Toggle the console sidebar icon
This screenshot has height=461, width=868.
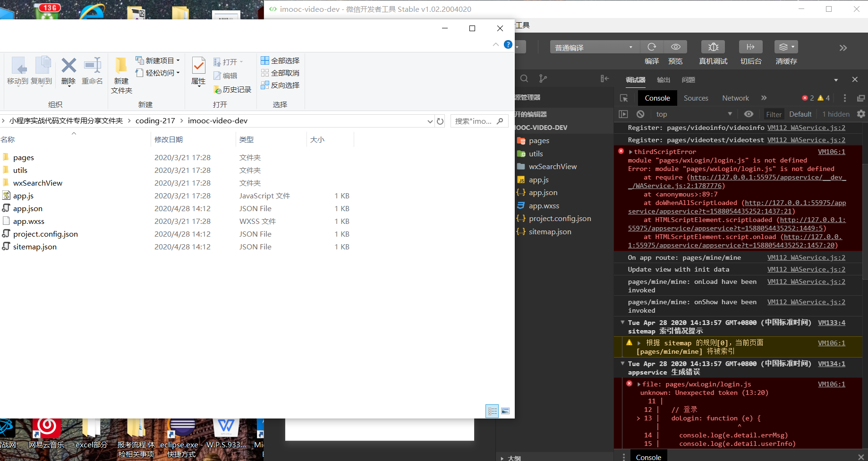point(623,114)
